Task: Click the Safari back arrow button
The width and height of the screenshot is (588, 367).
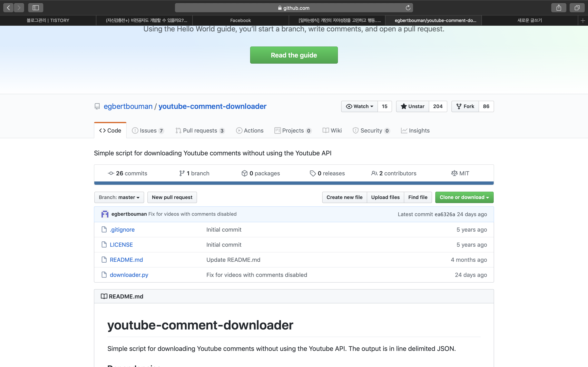Action: 8,8
